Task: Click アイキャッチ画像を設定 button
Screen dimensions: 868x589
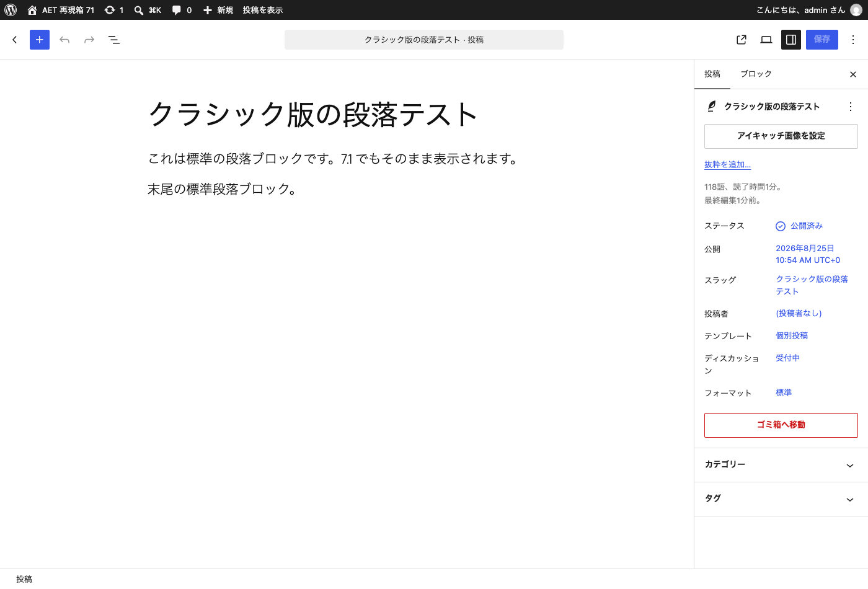Action: coord(781,136)
